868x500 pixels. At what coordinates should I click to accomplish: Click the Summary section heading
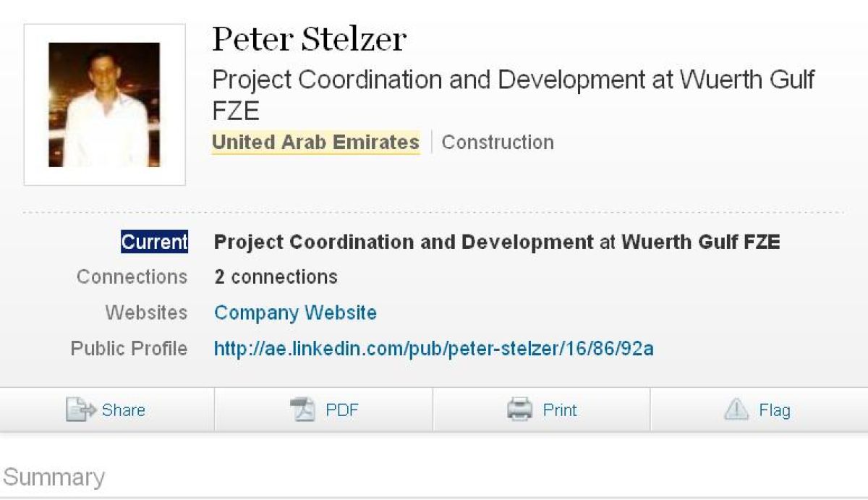pos(54,478)
